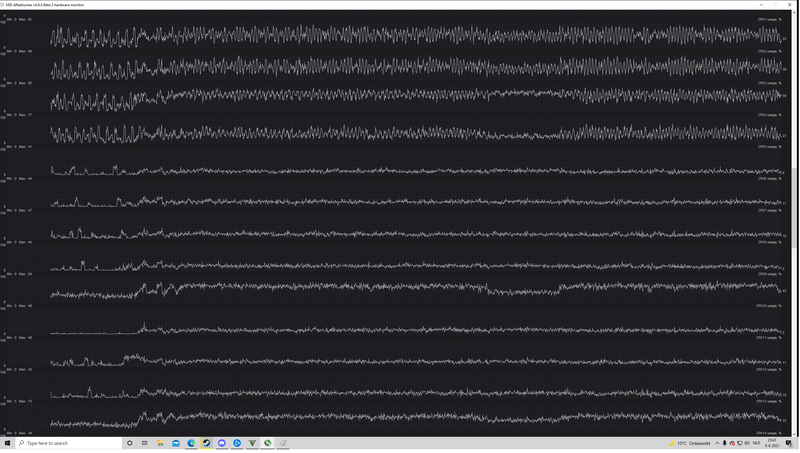Show hidden system tray icons
This screenshot has width=800, height=453.
717,443
